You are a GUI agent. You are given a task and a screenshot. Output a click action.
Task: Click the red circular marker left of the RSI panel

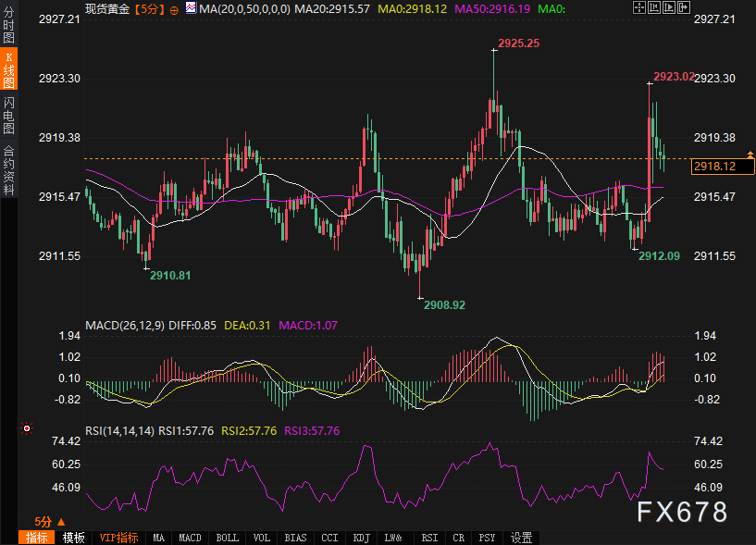[x=27, y=429]
